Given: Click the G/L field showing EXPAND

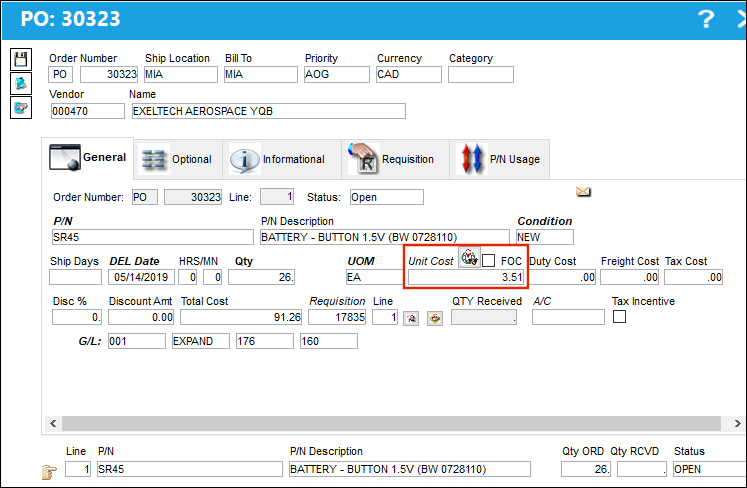Looking at the screenshot, I should click(x=201, y=341).
